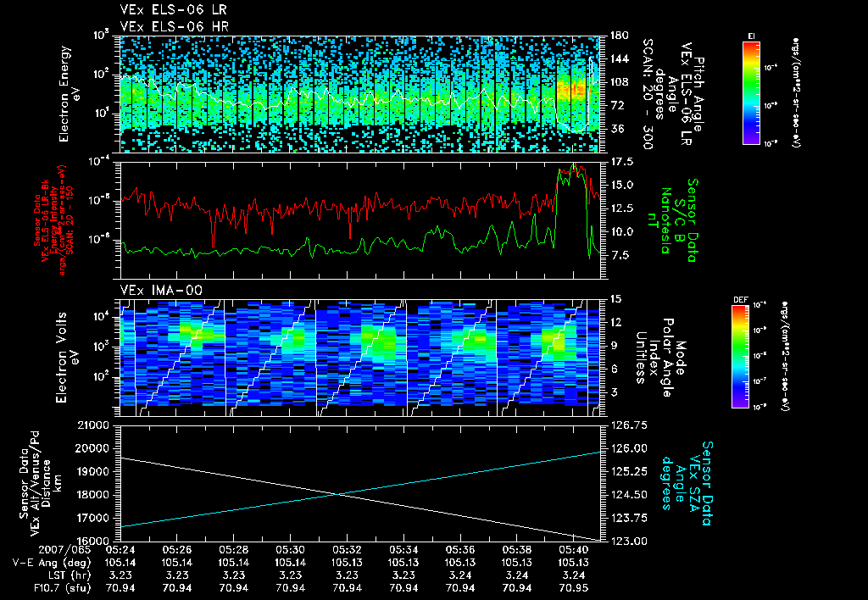Viewport: 868px width, 600px height.
Task: Click the 16000 km altitude tick
Action: coord(92,541)
